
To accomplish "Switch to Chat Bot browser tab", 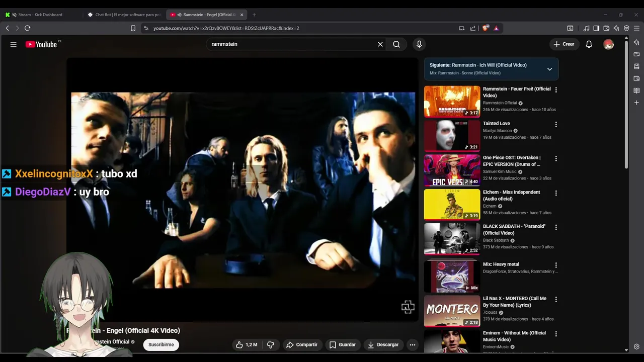I will 124,15.
